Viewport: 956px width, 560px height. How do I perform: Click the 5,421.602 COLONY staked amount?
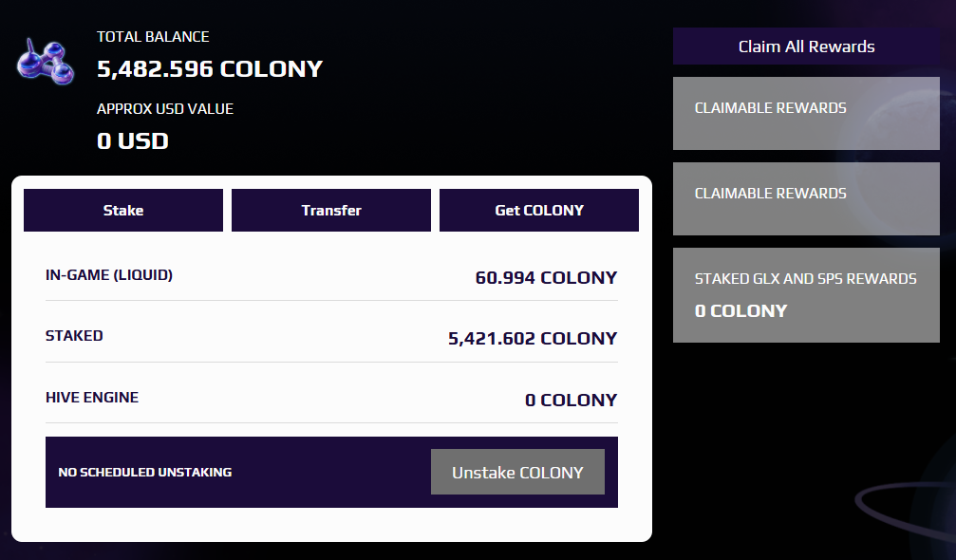533,339
